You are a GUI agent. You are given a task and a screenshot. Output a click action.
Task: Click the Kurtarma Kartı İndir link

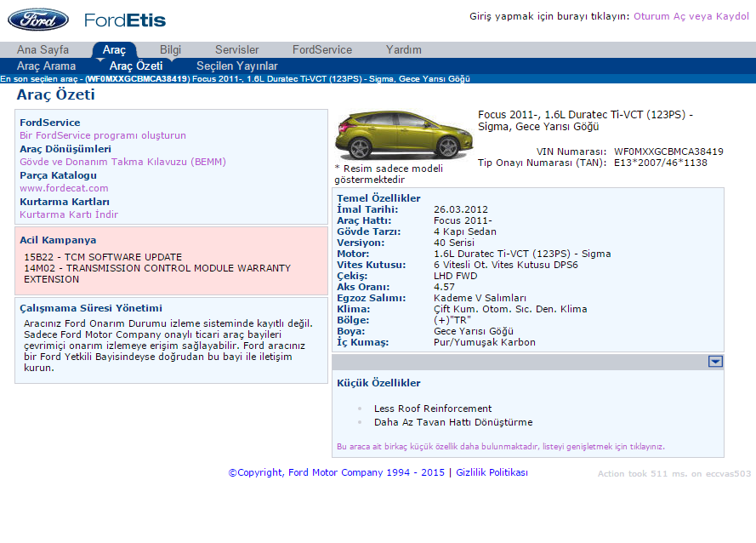[69, 214]
